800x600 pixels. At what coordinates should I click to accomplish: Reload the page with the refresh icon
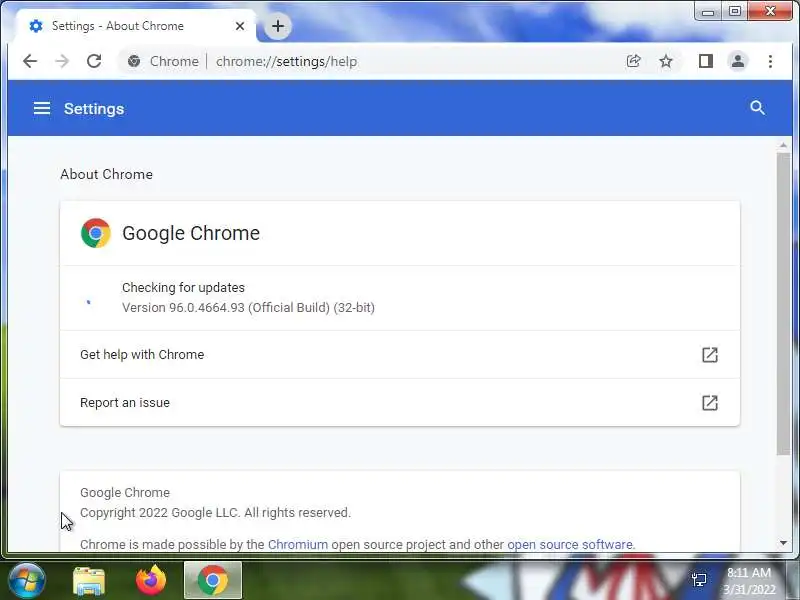tap(94, 61)
